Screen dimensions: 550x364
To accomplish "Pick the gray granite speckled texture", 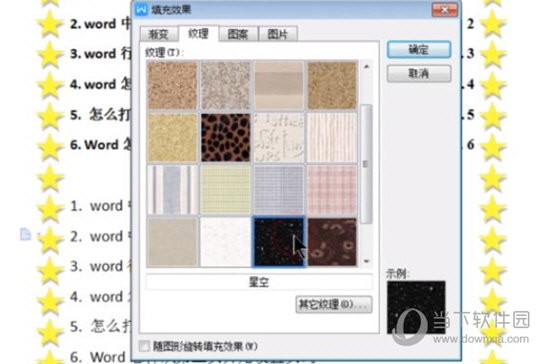I will pyautogui.click(x=226, y=85).
